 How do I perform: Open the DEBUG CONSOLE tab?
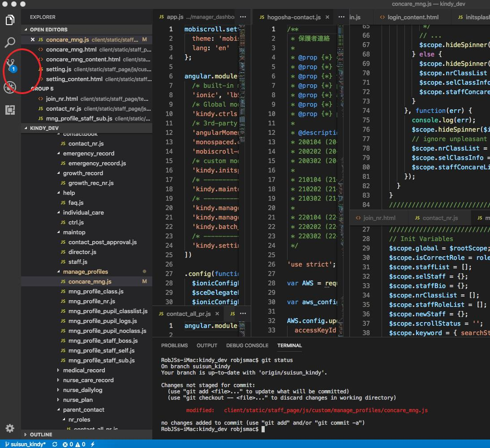[x=247, y=345]
